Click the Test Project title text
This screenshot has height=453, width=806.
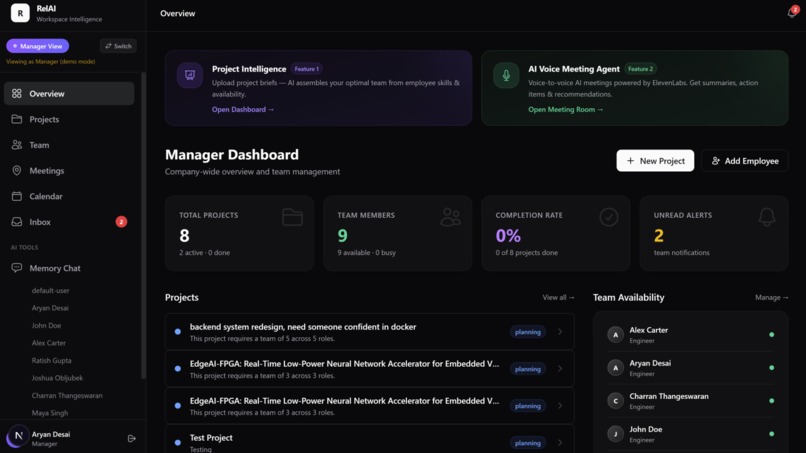point(211,438)
